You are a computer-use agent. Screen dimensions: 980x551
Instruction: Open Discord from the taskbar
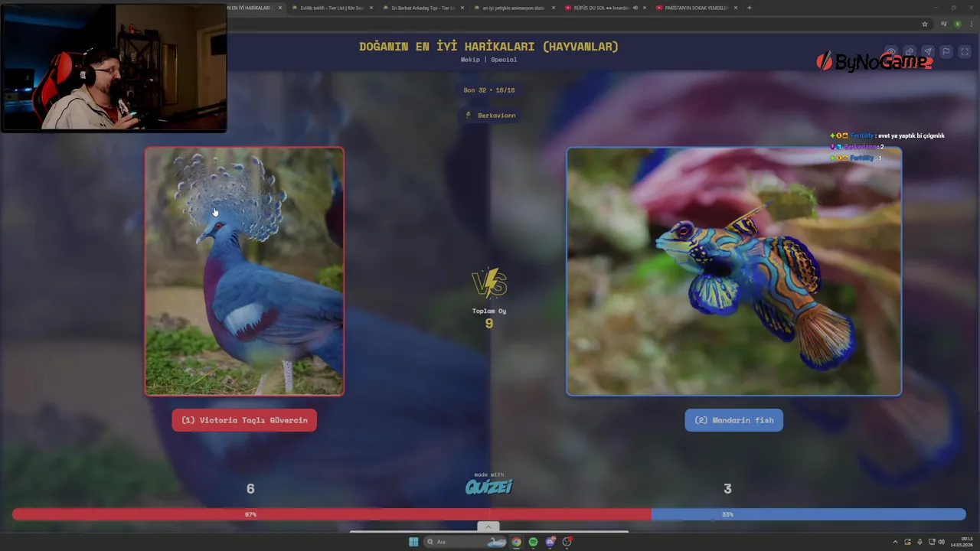click(550, 542)
